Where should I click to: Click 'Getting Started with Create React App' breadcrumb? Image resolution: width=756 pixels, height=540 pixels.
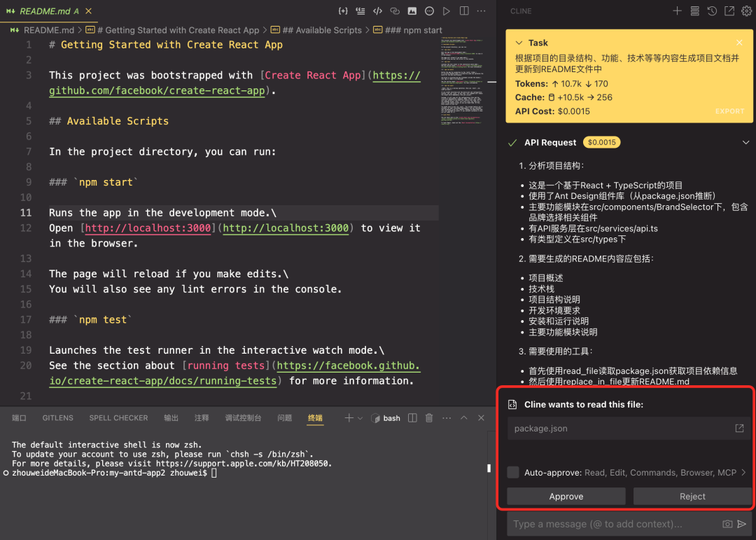(178, 30)
